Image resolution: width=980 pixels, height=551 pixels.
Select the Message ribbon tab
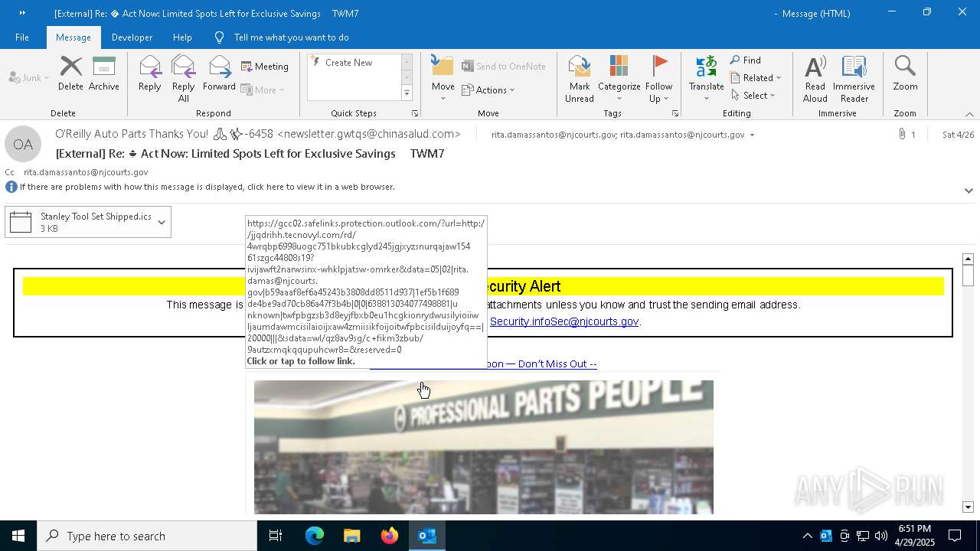coord(73,37)
